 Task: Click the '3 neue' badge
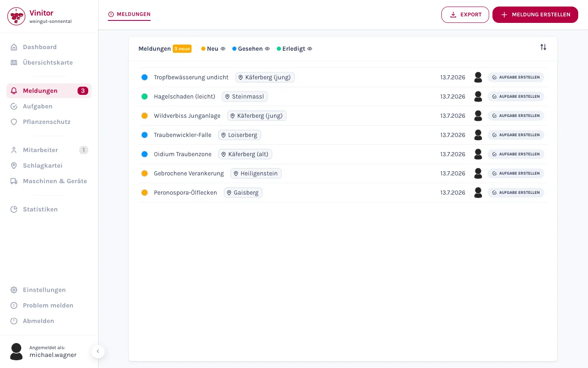point(182,49)
